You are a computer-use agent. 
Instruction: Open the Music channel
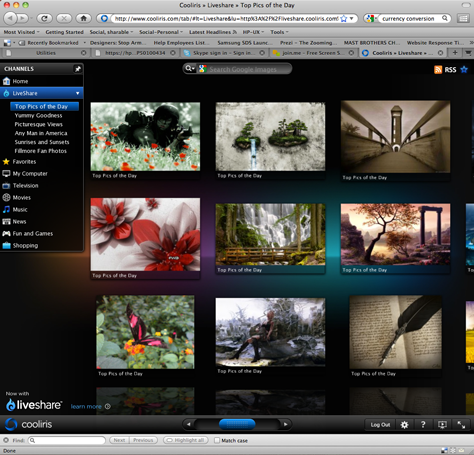coord(41,210)
